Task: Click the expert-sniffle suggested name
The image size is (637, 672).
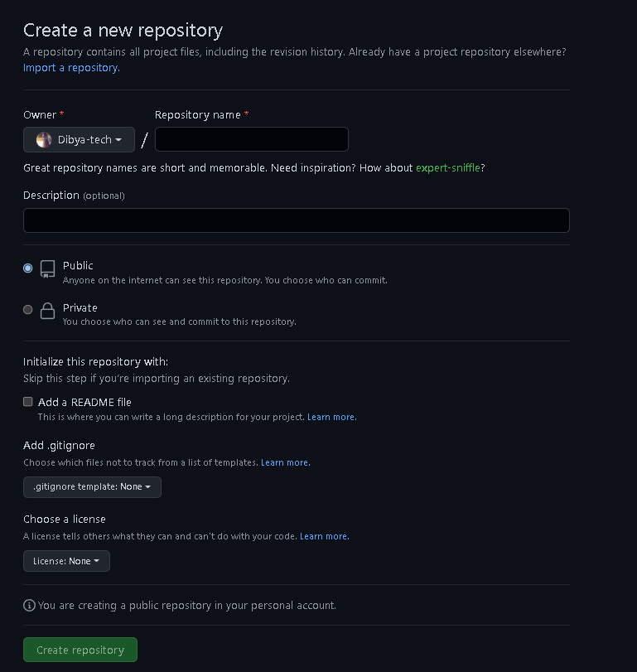Action: [447, 167]
